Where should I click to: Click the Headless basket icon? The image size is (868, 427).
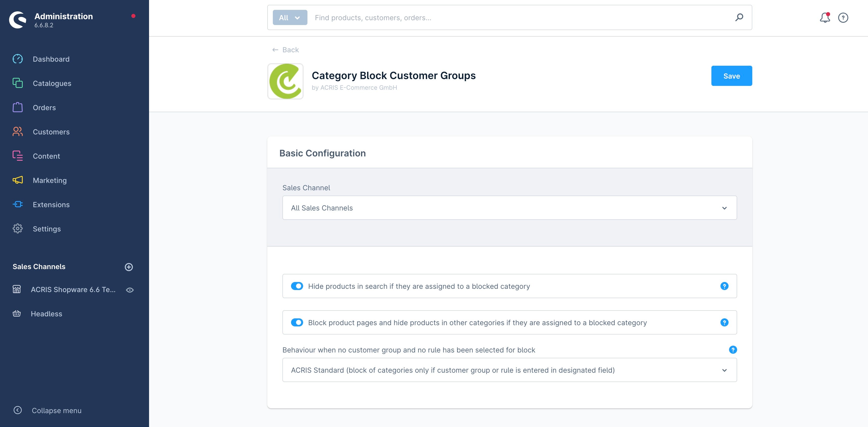click(16, 314)
